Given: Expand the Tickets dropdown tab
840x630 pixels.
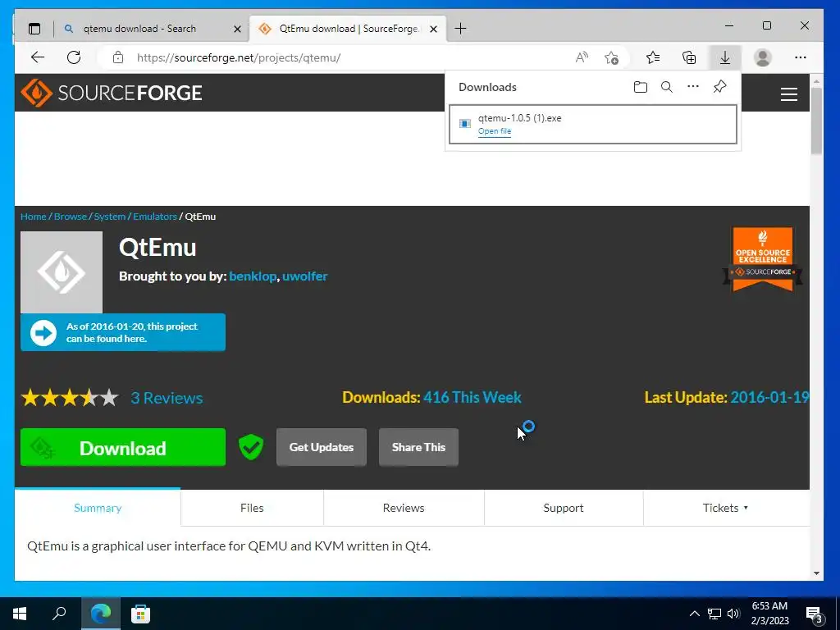Looking at the screenshot, I should (x=725, y=508).
